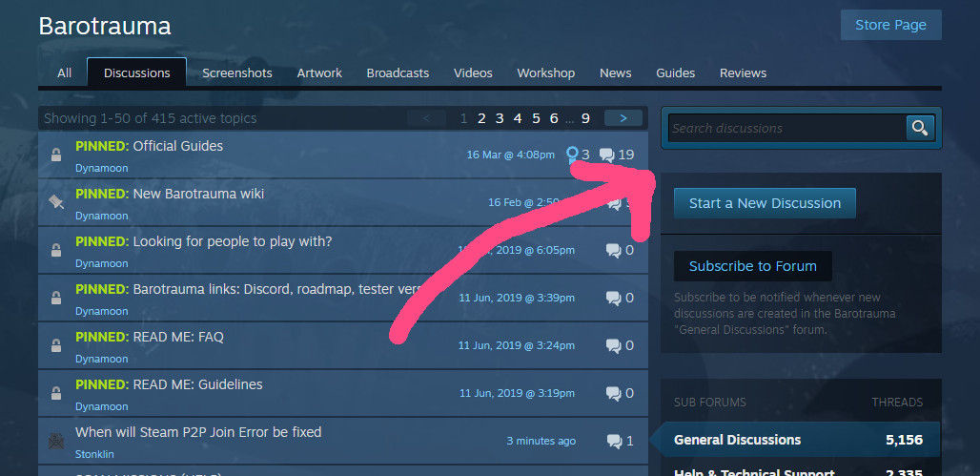The width and height of the screenshot is (980, 476).
Task: Open the Store Page button
Action: [890, 25]
